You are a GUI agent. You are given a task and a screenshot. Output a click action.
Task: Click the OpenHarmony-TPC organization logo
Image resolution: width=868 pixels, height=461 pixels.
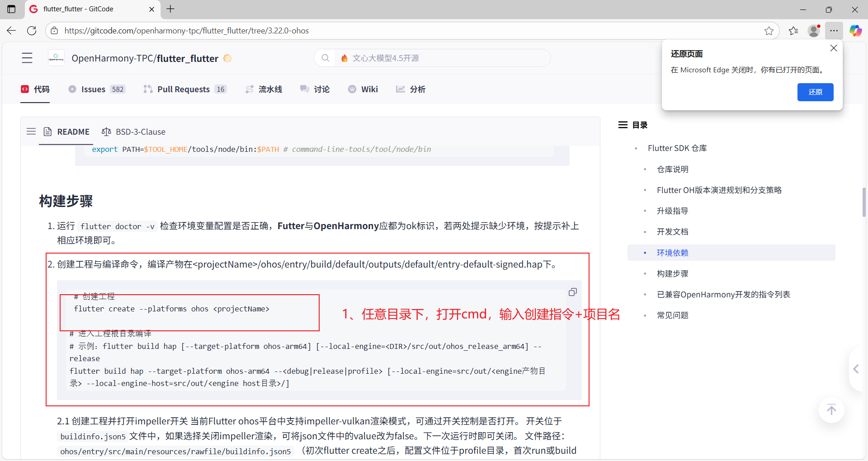56,58
